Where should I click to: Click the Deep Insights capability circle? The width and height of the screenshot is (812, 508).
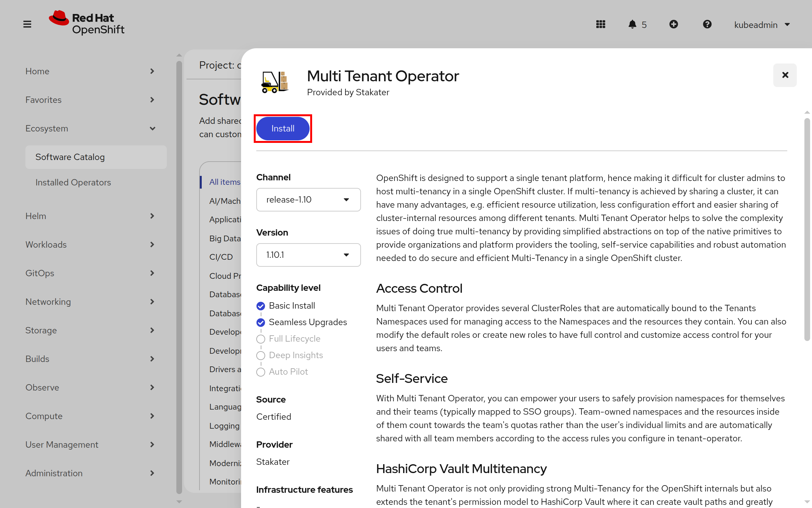tap(261, 355)
